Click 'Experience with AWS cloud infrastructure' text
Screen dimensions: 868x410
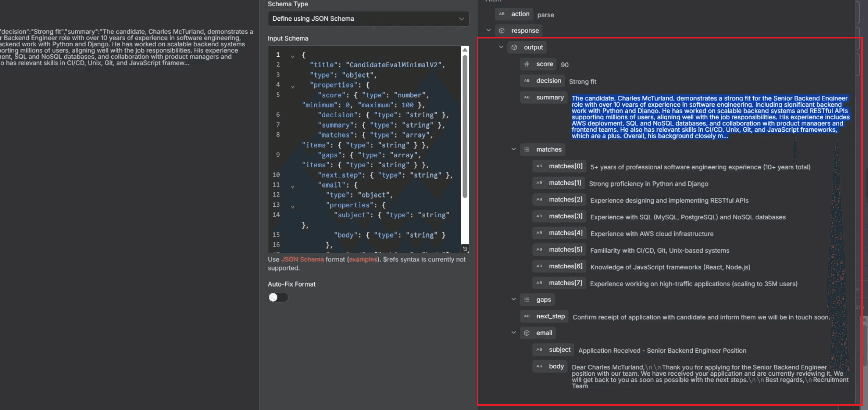pos(652,234)
